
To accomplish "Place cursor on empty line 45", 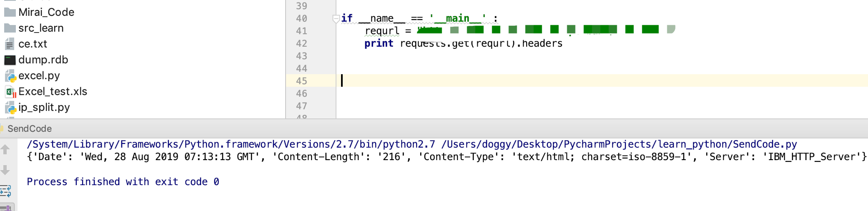I will 602,81.
